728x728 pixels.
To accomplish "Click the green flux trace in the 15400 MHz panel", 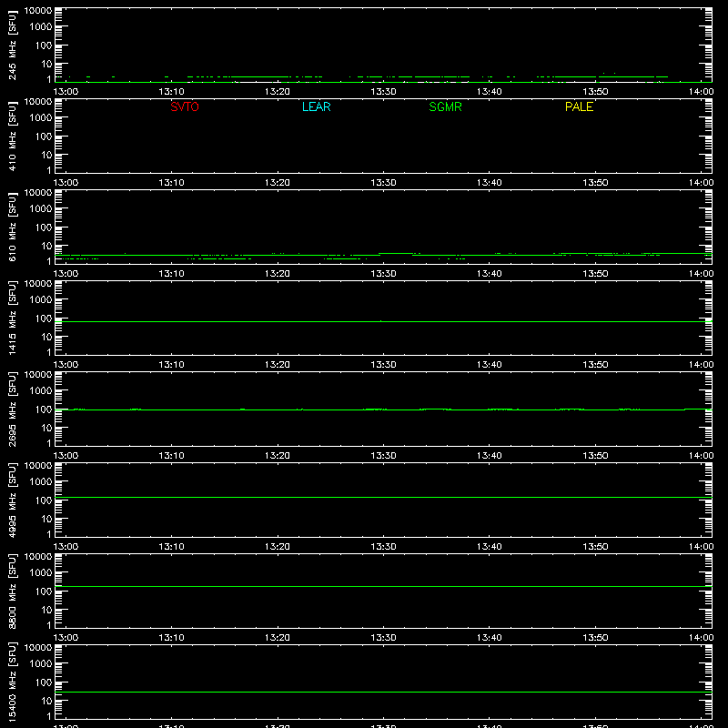I will (x=383, y=693).
